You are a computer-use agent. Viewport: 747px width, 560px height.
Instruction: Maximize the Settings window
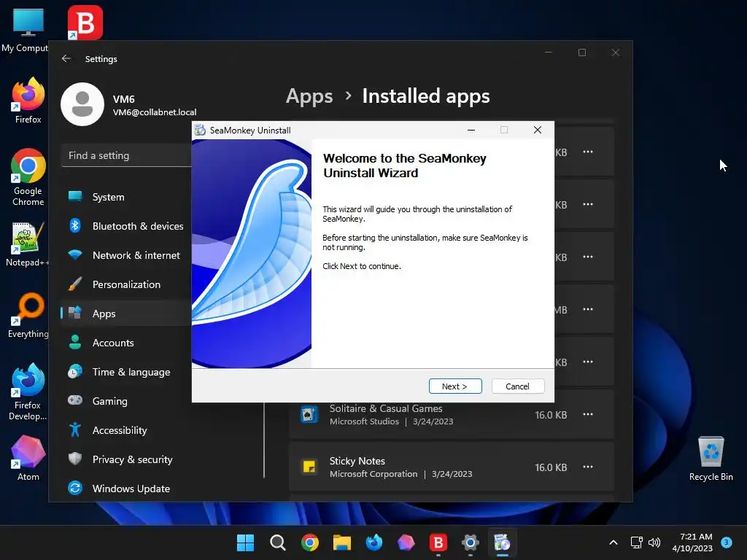coord(582,52)
